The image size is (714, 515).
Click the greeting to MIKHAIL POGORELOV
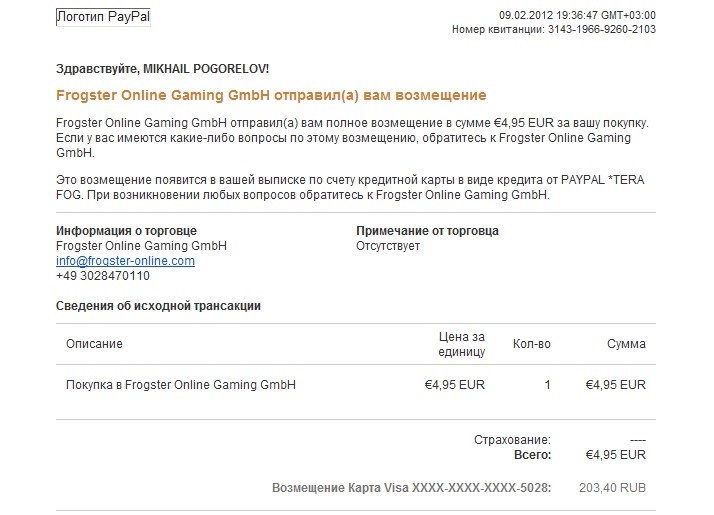point(163,69)
